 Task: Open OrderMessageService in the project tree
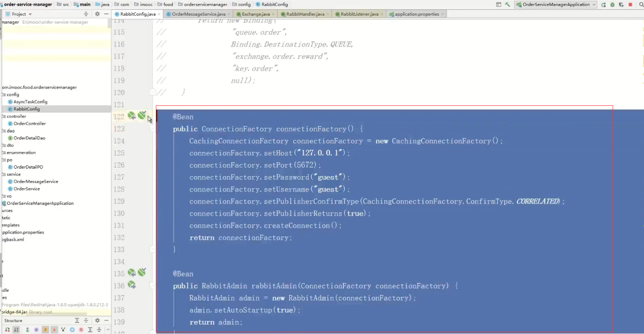tap(36, 182)
